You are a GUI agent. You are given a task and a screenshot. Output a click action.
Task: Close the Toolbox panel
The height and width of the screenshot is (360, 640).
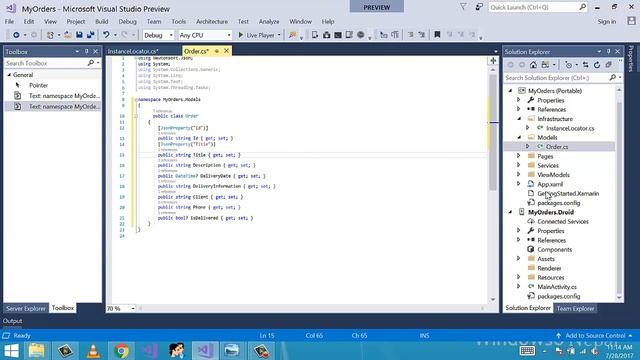tap(96, 52)
